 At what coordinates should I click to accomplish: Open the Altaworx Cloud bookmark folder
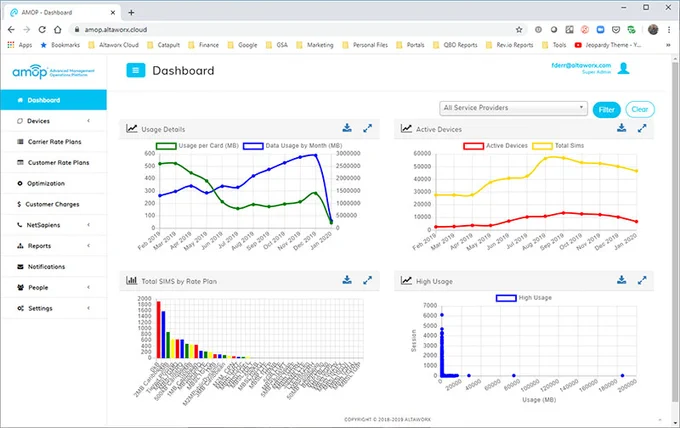(x=114, y=45)
